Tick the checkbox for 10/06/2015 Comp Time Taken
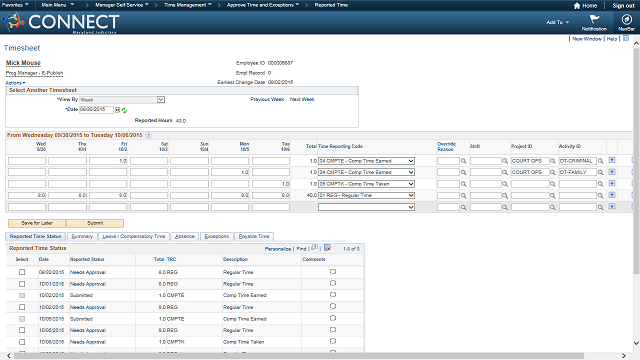Viewport: 640px width, 360px height. click(22, 342)
